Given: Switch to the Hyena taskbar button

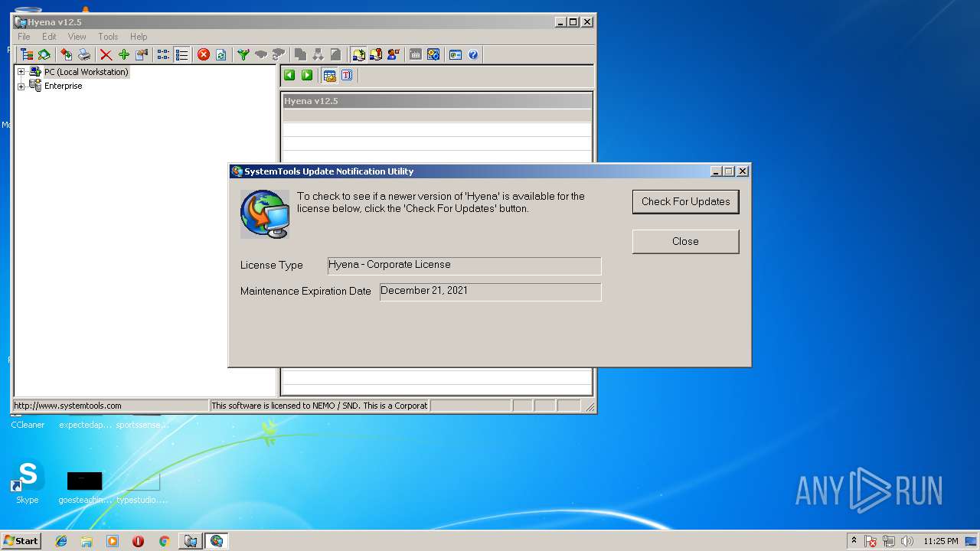Looking at the screenshot, I should (191, 541).
